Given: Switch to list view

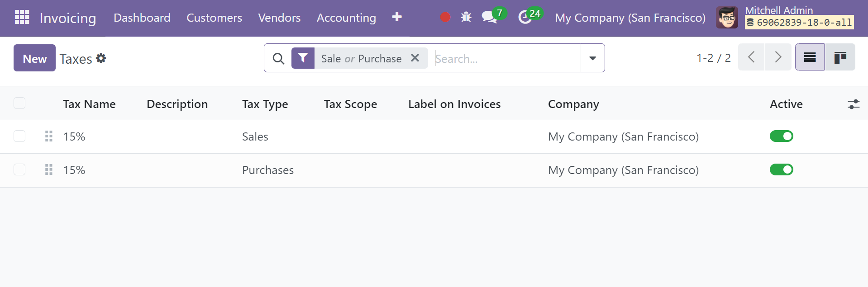Looking at the screenshot, I should (x=810, y=57).
